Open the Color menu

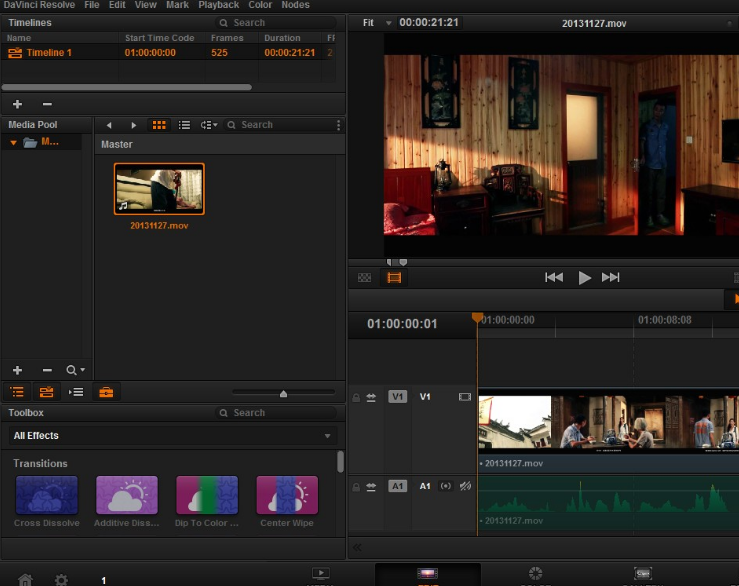[x=260, y=5]
